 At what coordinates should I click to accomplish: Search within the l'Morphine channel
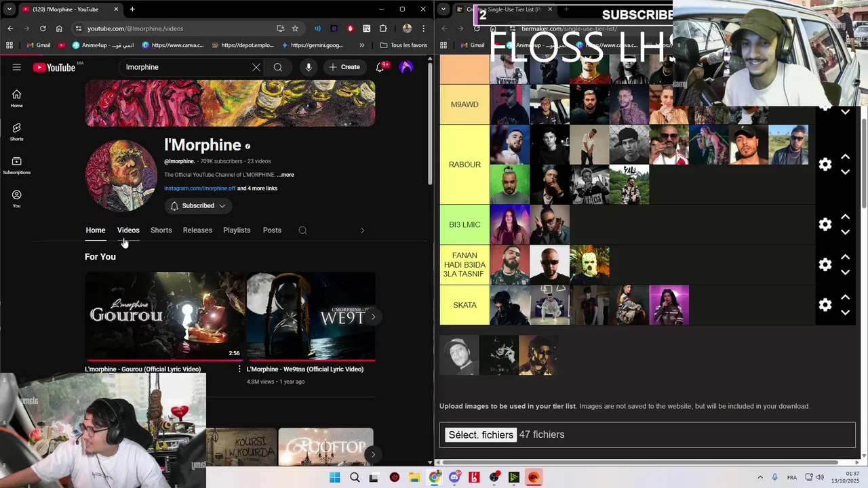point(302,230)
